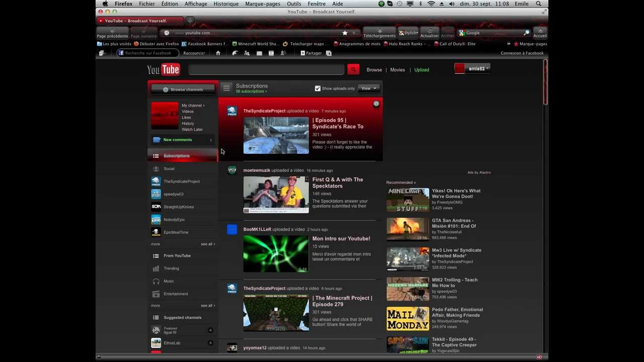Open the View dropdown
Screen dimensions: 644x362
pos(368,88)
